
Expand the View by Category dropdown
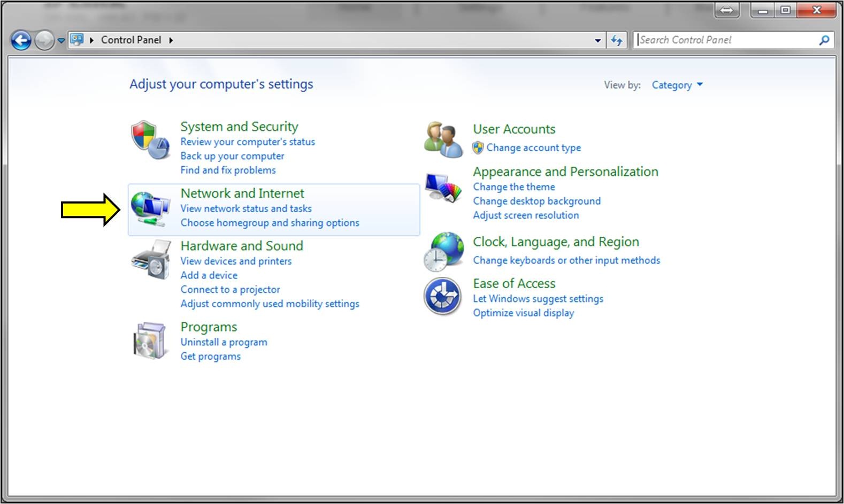677,85
